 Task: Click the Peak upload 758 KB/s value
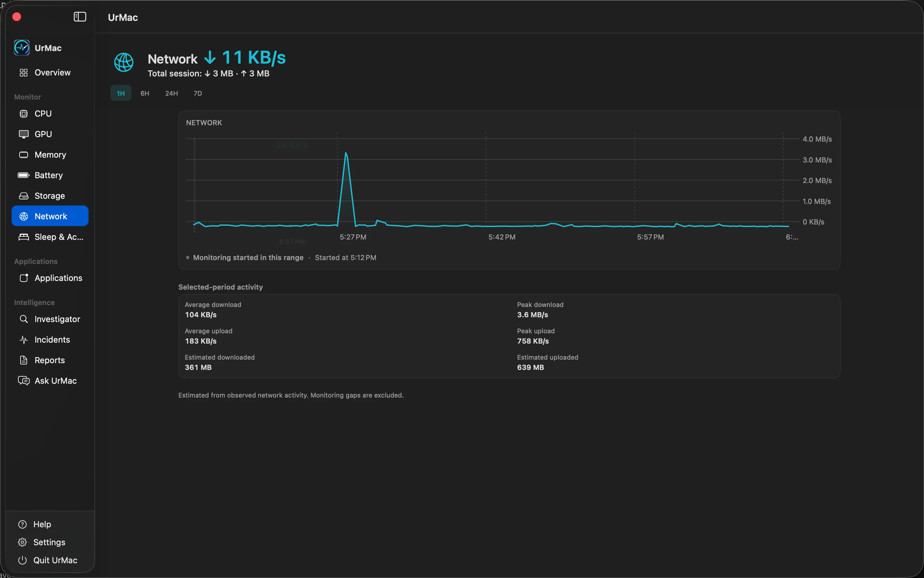(x=533, y=341)
